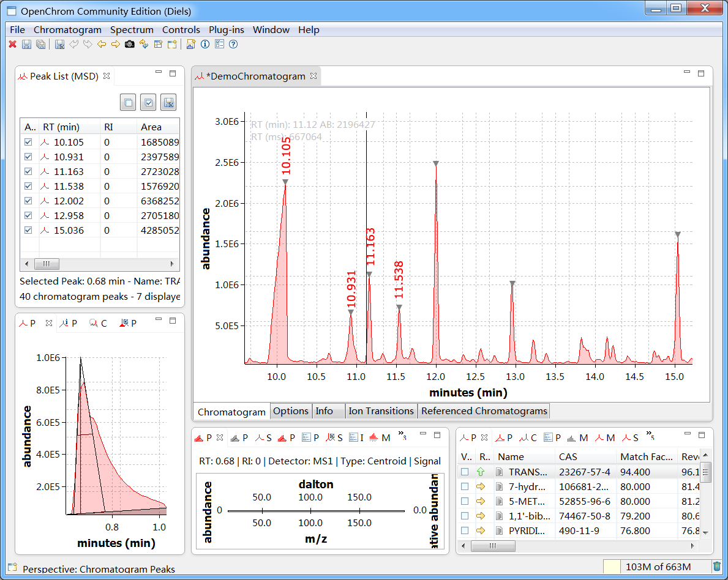Click the save peaks button in Peak List
This screenshot has height=580, width=728.
(168, 103)
